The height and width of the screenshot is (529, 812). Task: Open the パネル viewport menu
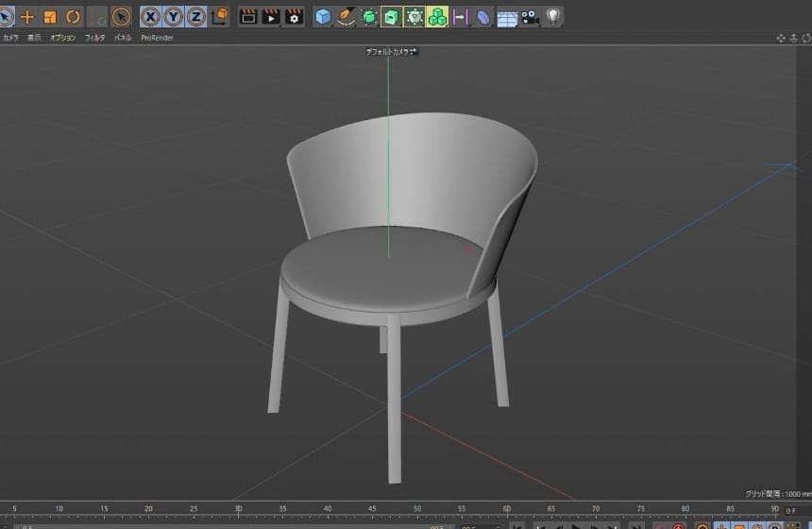coord(123,38)
